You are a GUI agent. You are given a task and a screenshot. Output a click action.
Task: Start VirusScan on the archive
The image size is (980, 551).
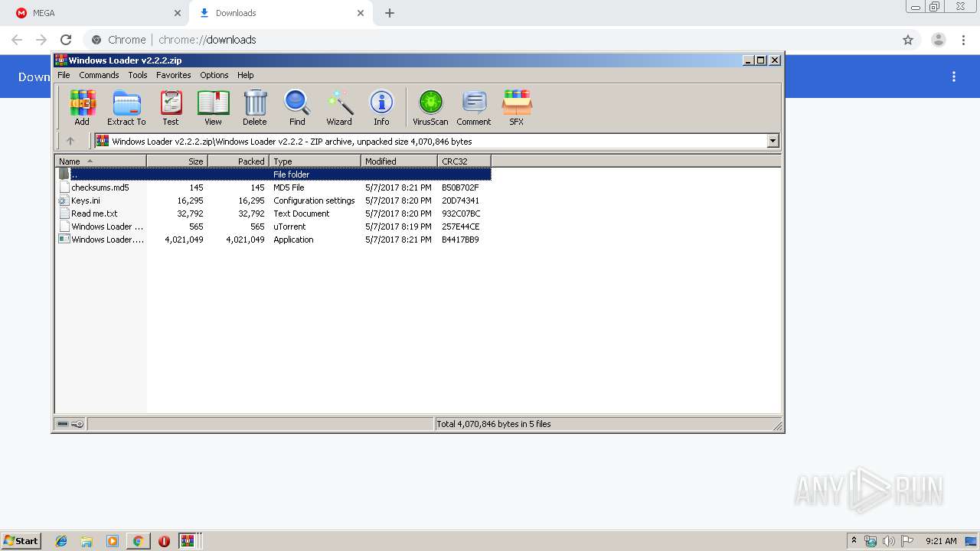coord(430,107)
